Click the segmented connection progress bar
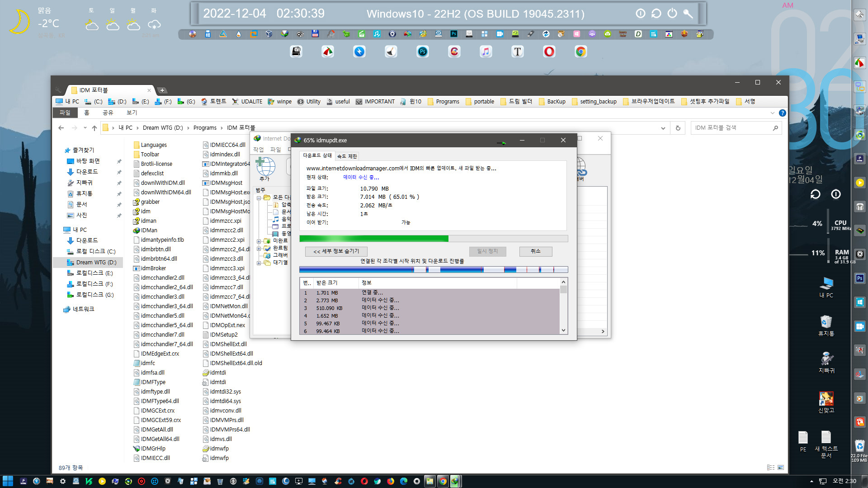The width and height of the screenshot is (868, 488). click(x=434, y=270)
